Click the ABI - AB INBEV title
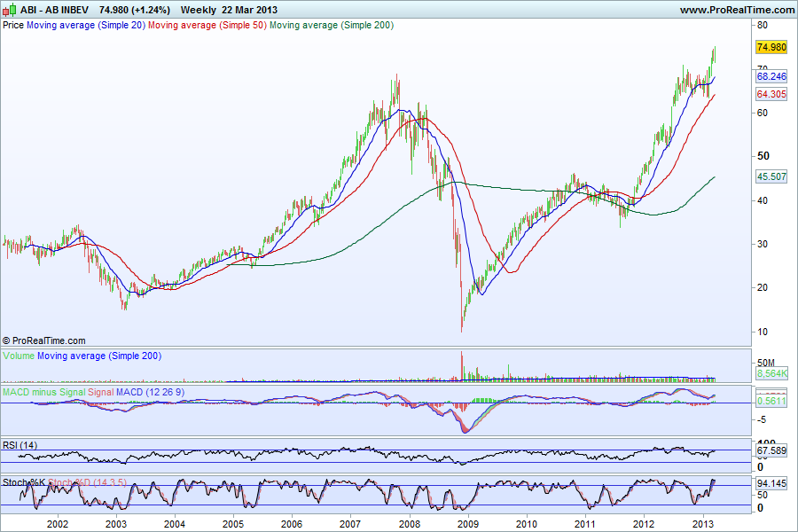 point(54,10)
